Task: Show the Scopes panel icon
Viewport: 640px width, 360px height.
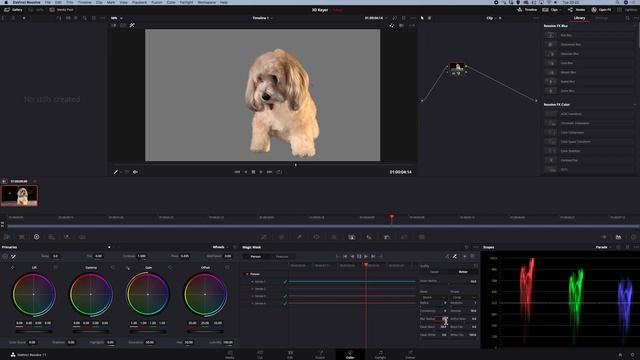Action: 618,237
